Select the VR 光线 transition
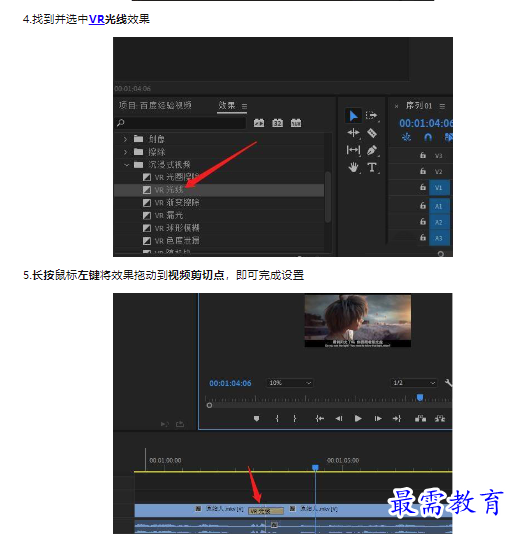 [219, 190]
